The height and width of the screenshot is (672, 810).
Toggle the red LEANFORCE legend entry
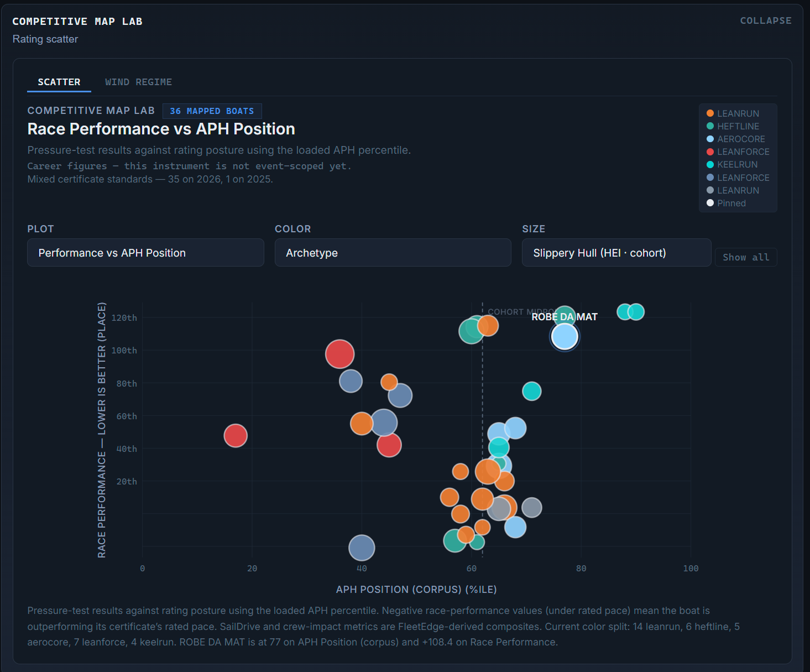pyautogui.click(x=738, y=152)
